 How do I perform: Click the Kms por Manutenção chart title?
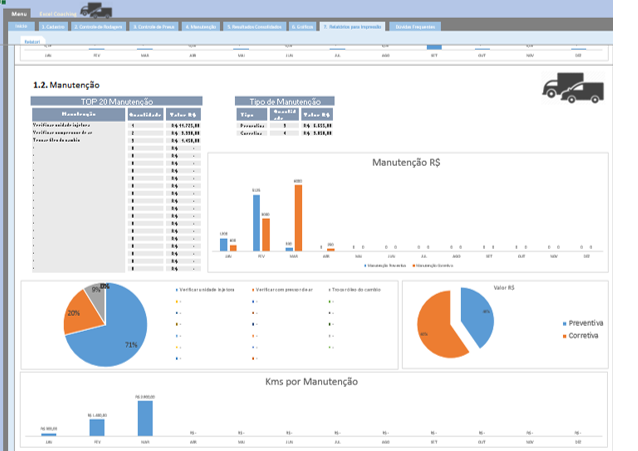[311, 382]
